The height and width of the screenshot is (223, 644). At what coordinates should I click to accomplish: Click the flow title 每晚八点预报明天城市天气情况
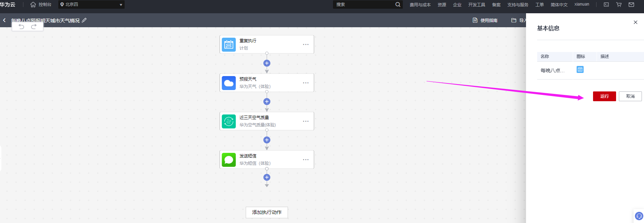(45, 21)
